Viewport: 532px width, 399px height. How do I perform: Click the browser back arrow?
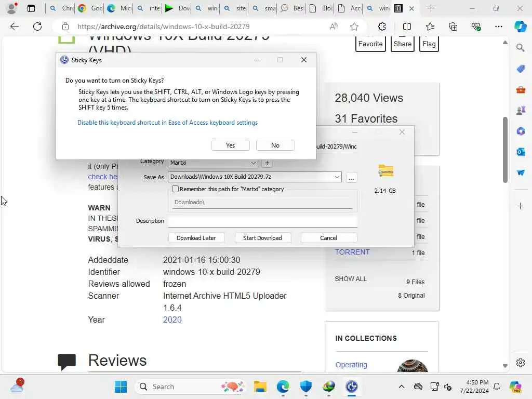[x=14, y=26]
